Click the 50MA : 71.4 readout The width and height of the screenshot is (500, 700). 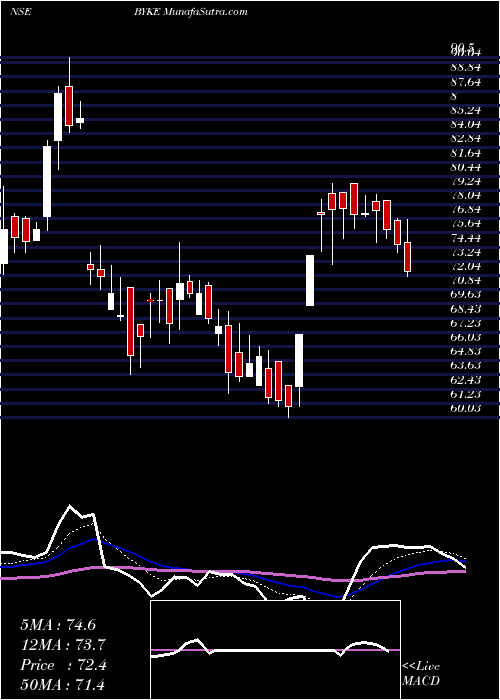[63, 684]
